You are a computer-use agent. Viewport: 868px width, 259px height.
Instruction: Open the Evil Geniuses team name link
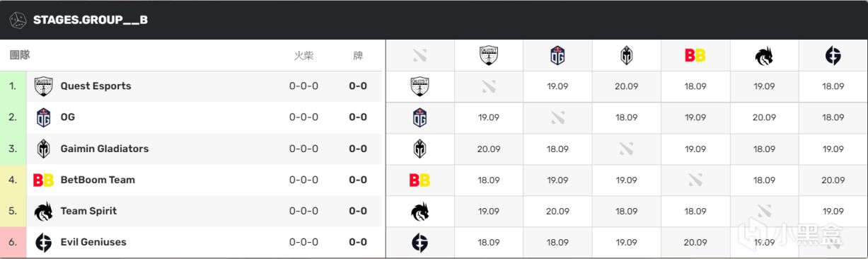point(93,242)
